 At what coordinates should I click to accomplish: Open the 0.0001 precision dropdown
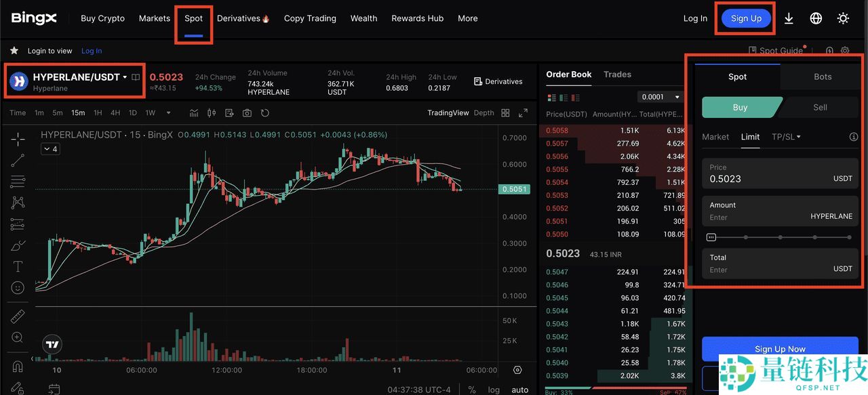659,97
